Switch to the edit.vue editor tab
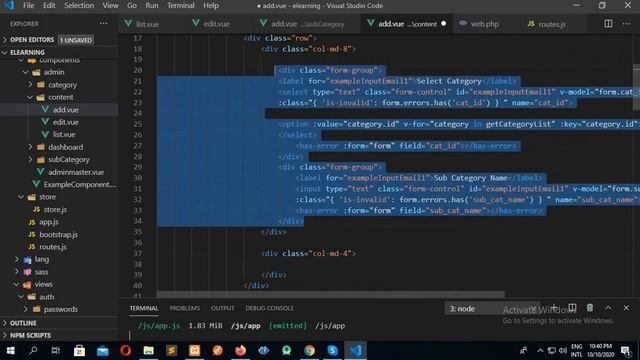The image size is (640, 360). (x=216, y=24)
